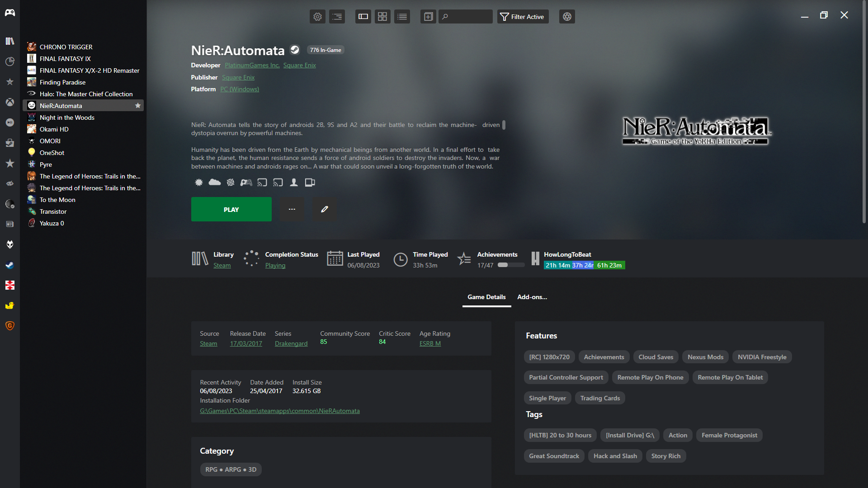Switch to the grid view mode
Screen dimensions: 868x488
[382, 17]
